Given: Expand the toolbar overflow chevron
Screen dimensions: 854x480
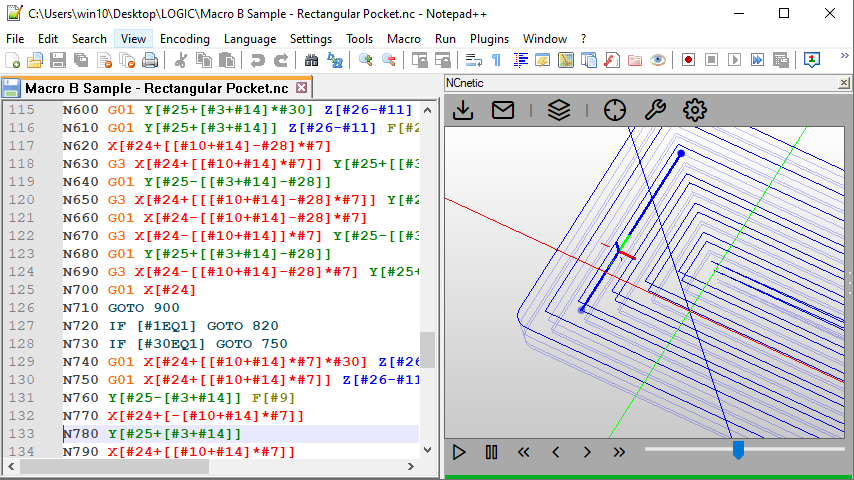Looking at the screenshot, I should (x=845, y=56).
